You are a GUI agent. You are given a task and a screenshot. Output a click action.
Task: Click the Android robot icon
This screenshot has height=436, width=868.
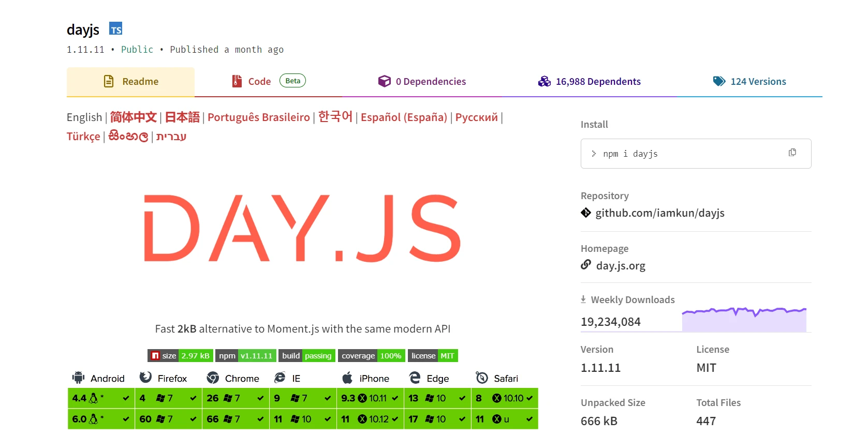point(79,378)
